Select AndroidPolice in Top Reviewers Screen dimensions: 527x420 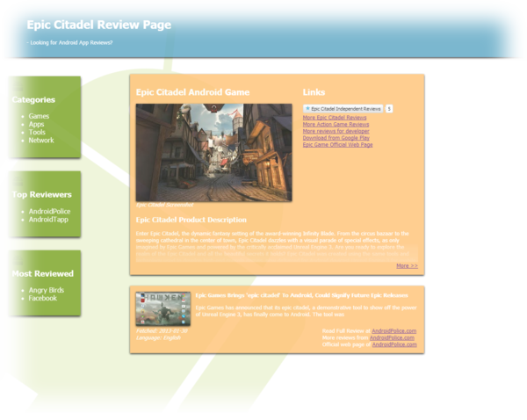tap(49, 211)
